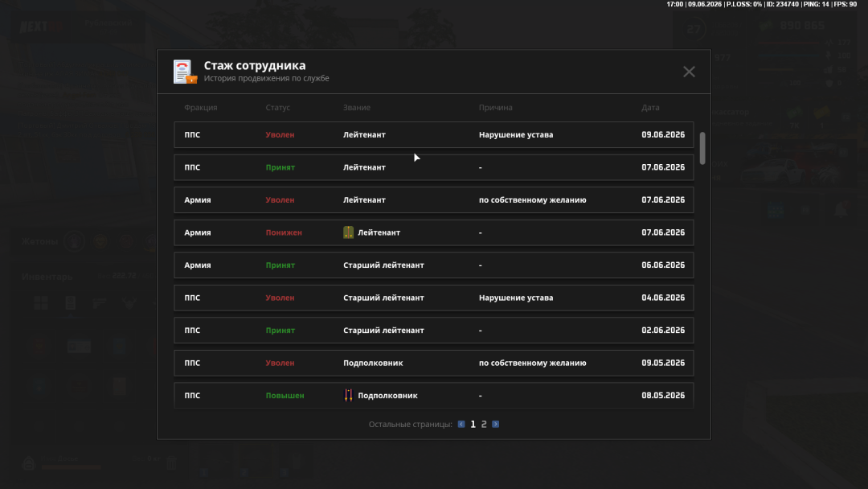This screenshot has width=868, height=489.
Task: Click the Дата column header
Action: [650, 108]
